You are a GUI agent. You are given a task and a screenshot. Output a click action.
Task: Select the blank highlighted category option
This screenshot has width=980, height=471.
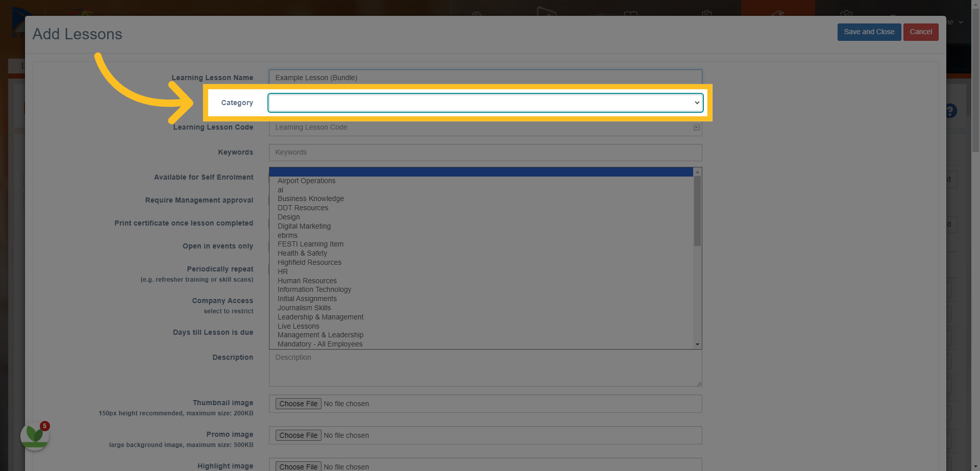[x=481, y=172]
